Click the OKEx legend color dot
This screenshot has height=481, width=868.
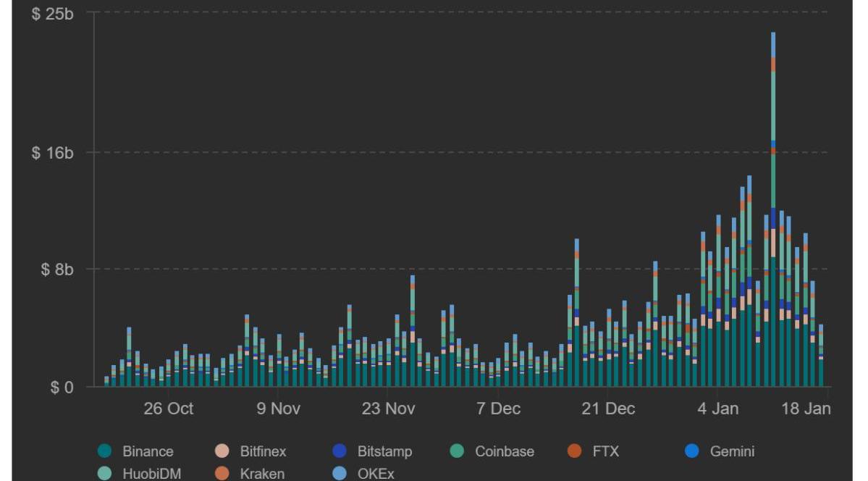[340, 474]
